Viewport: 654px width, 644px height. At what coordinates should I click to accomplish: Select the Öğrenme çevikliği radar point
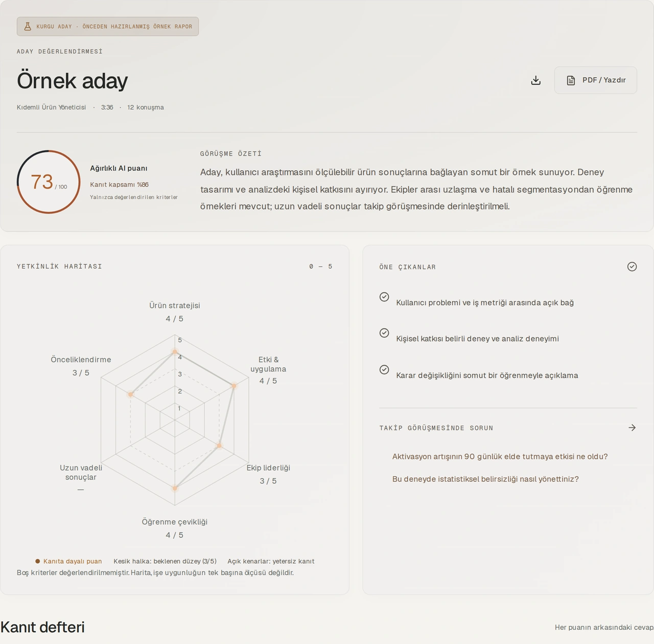[175, 488]
